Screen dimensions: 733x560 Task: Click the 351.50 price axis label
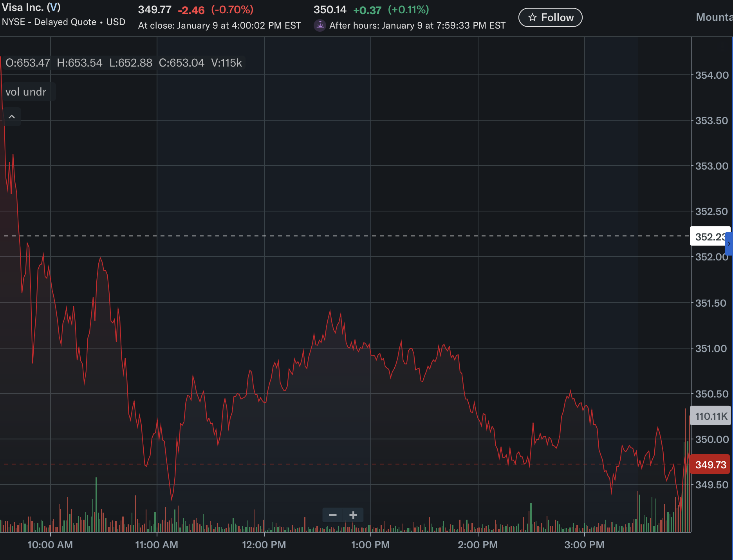[x=711, y=303]
